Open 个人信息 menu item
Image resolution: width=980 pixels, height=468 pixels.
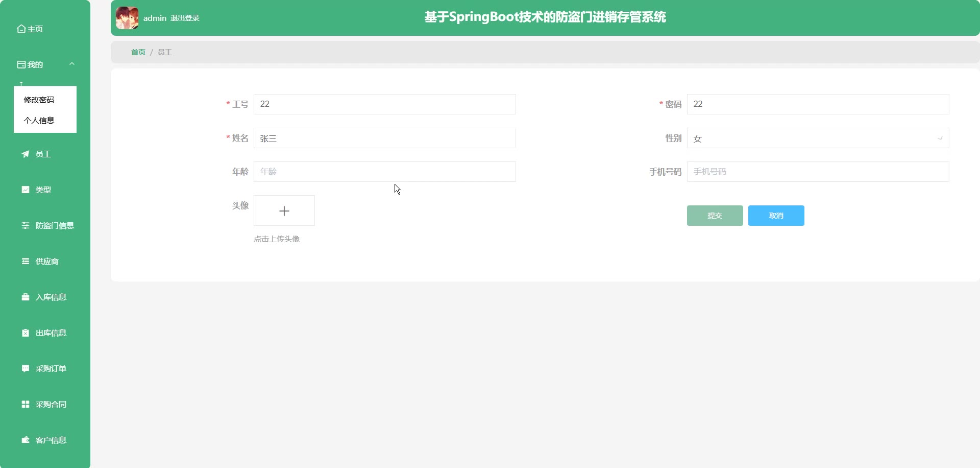point(39,120)
